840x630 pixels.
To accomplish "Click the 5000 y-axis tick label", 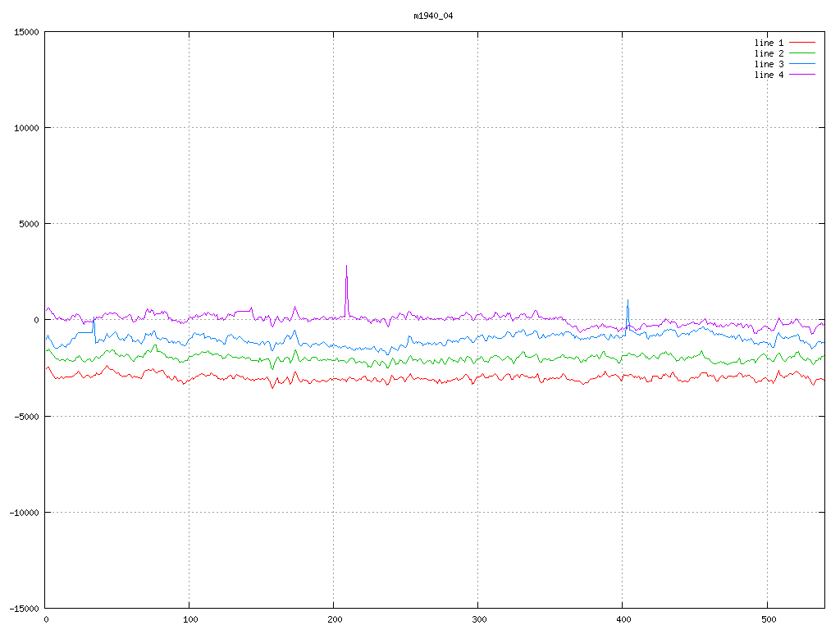I will (29, 224).
